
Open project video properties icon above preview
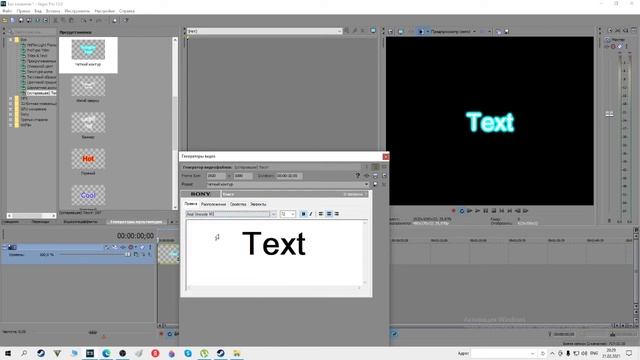391,31
